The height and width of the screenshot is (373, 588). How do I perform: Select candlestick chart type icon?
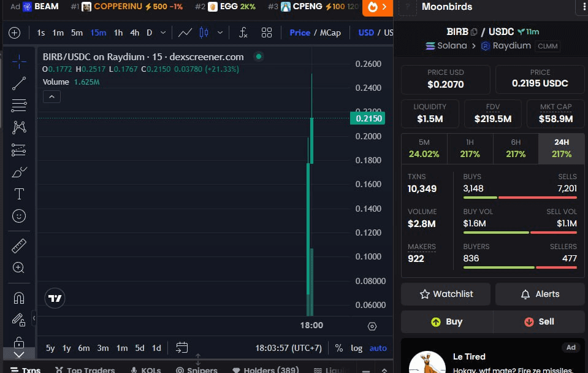[x=204, y=33]
